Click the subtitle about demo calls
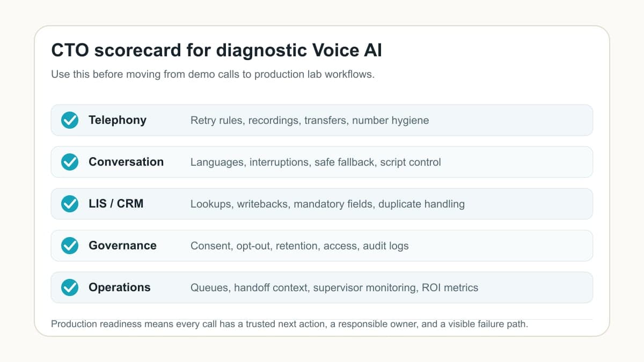This screenshot has width=644, height=362. pos(213,74)
